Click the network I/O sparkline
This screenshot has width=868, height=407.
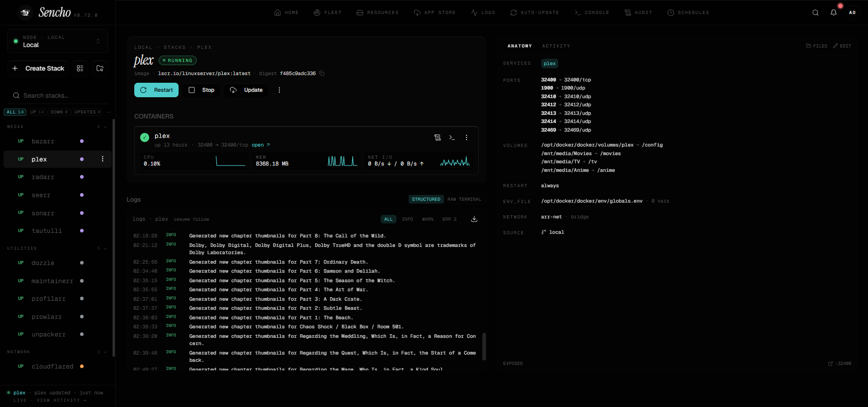[x=455, y=162]
